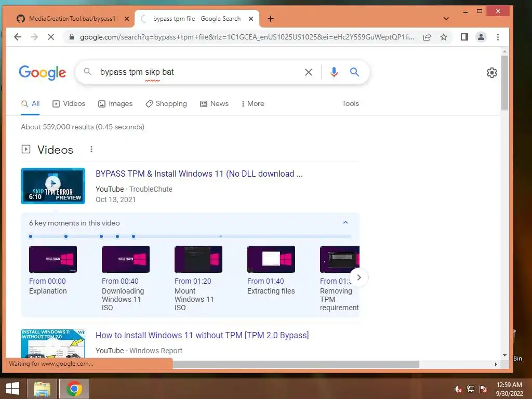Image resolution: width=532 pixels, height=399 pixels.
Task: Go back with the browser back arrow
Action: [x=18, y=37]
